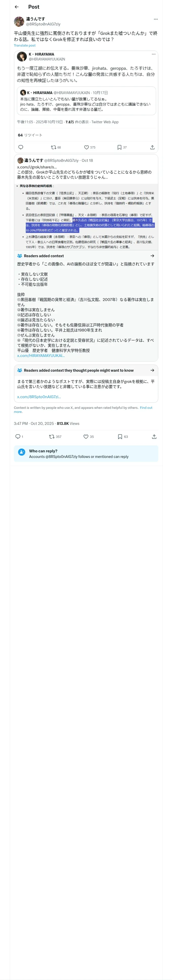Bookmark the post showing 63 bookmarks

coord(120,436)
